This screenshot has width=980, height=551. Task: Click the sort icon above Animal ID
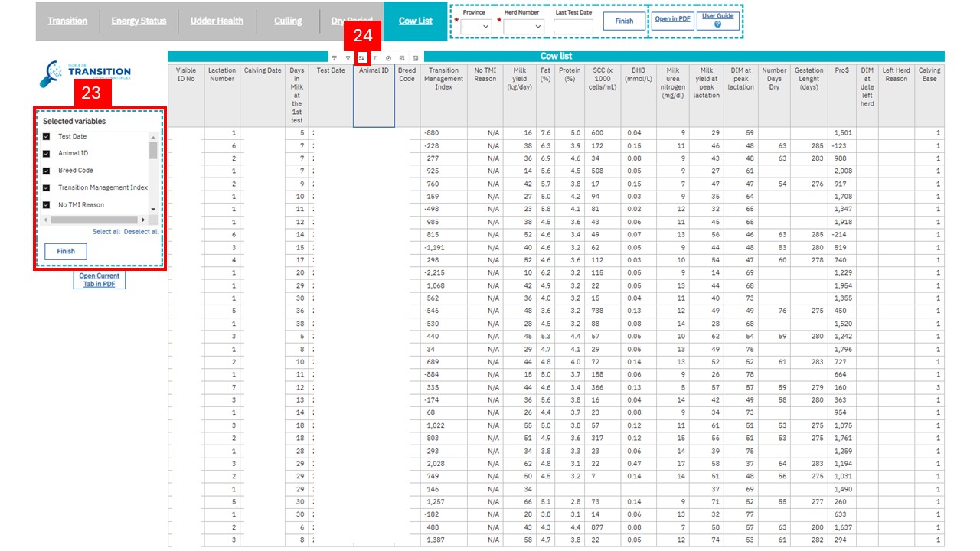click(361, 57)
